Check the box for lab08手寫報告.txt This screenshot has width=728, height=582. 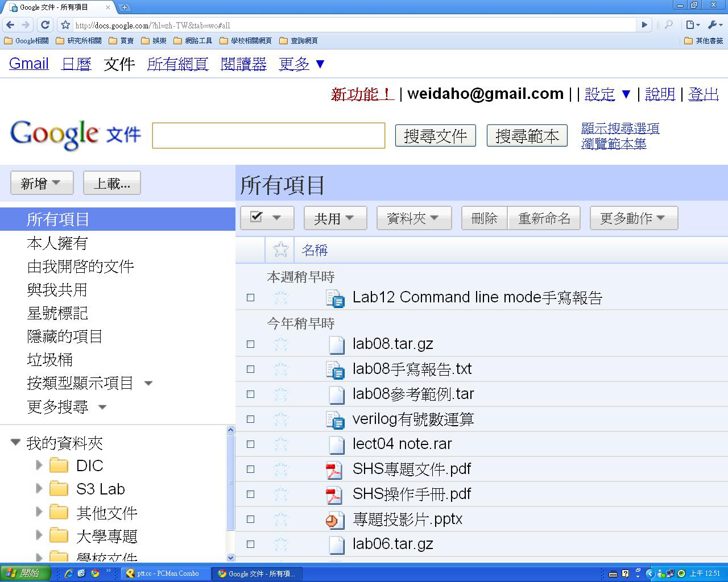[x=250, y=369]
